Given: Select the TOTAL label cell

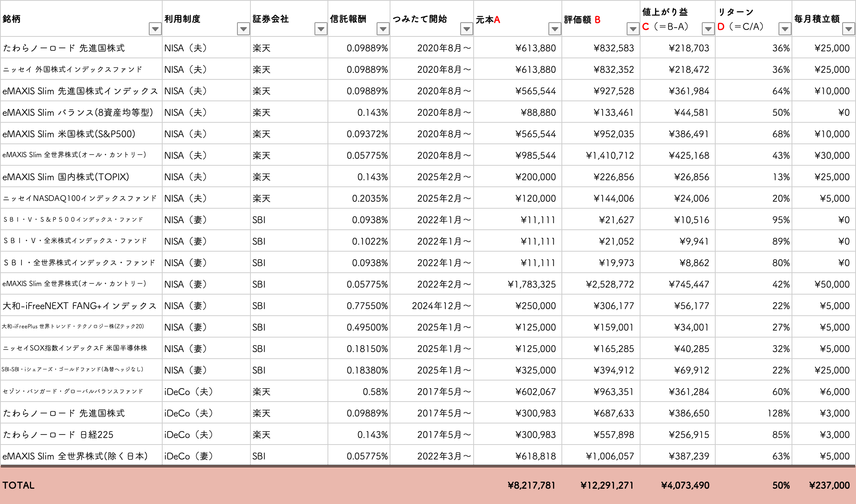Looking at the screenshot, I should [18, 485].
